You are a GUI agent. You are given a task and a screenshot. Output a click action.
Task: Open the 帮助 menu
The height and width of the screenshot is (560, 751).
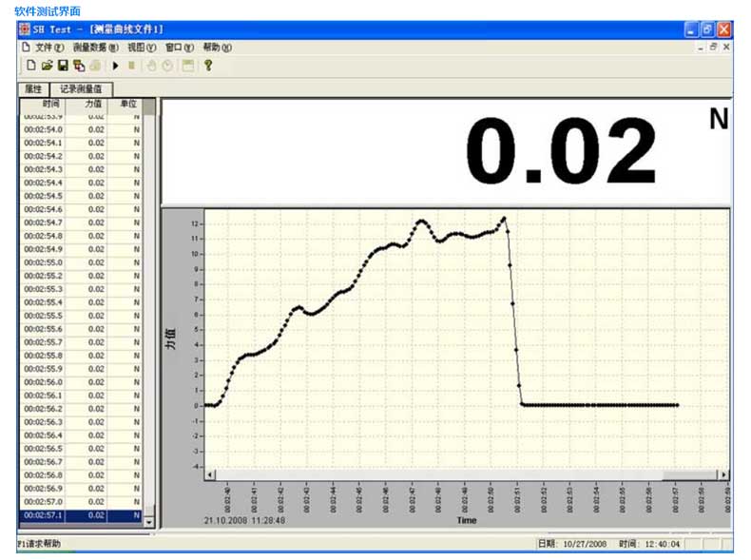pos(217,47)
